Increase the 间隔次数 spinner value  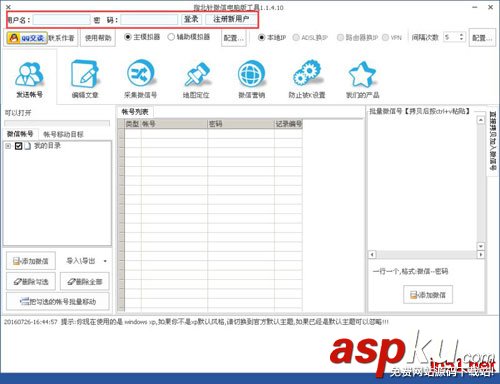(x=461, y=35)
